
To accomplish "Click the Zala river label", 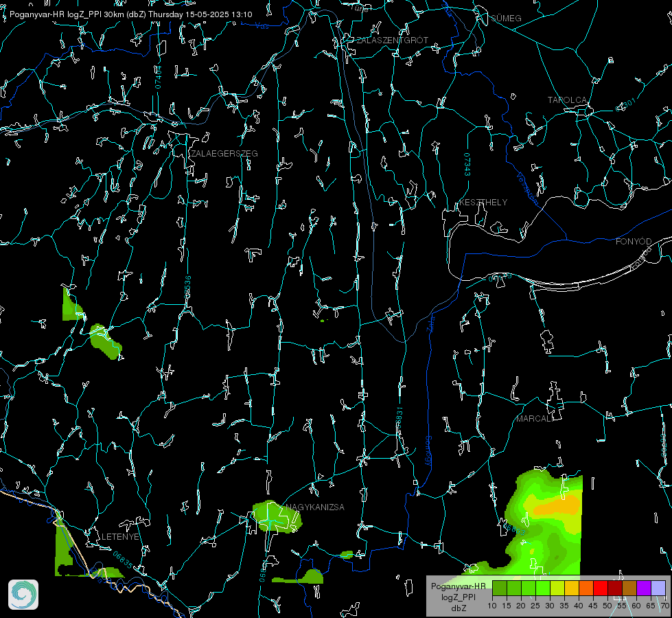I will pos(430,323).
